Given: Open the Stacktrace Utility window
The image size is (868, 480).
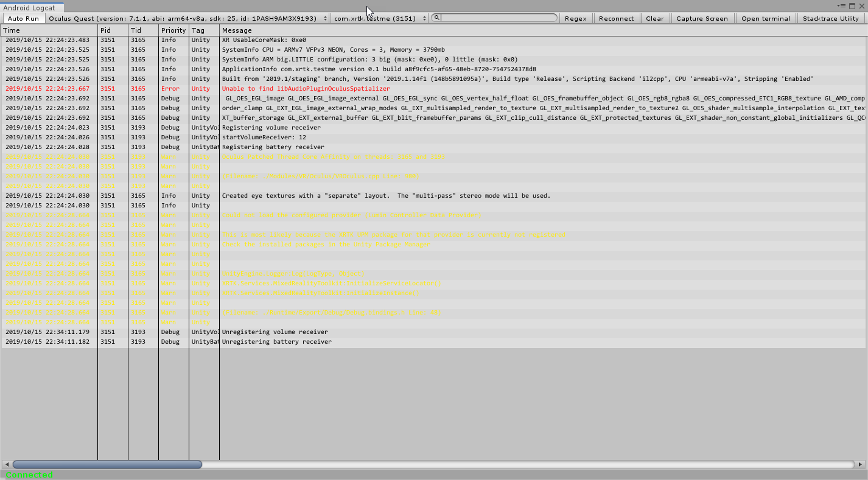Looking at the screenshot, I should (830, 18).
